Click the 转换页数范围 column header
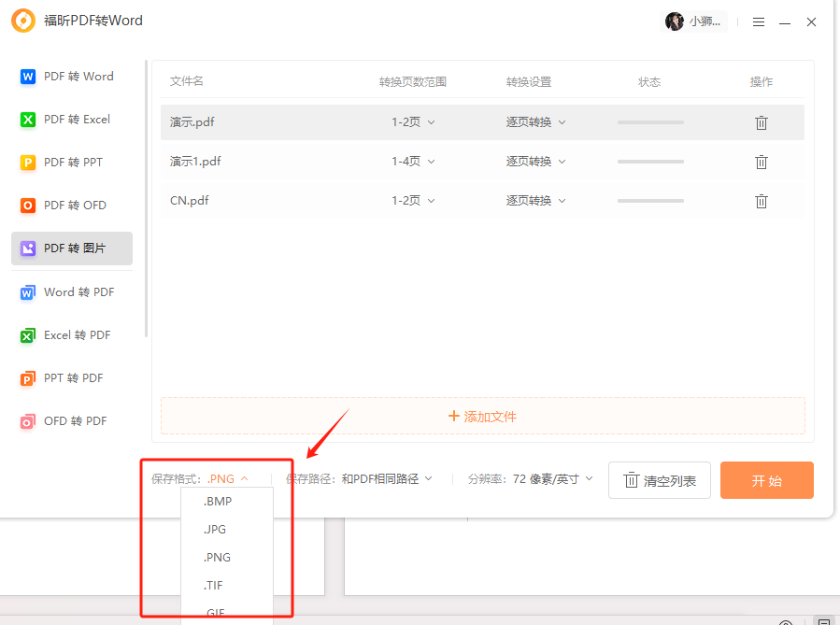840x625 pixels. 412,82
